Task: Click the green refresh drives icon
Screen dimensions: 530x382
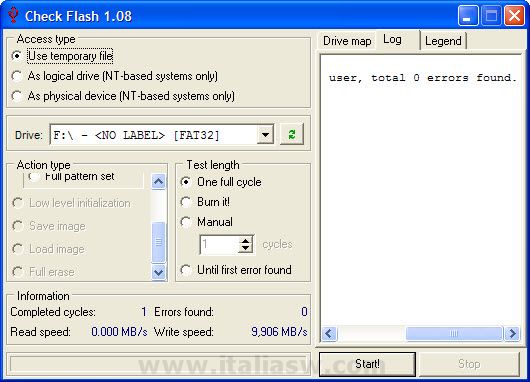Action: pos(292,134)
